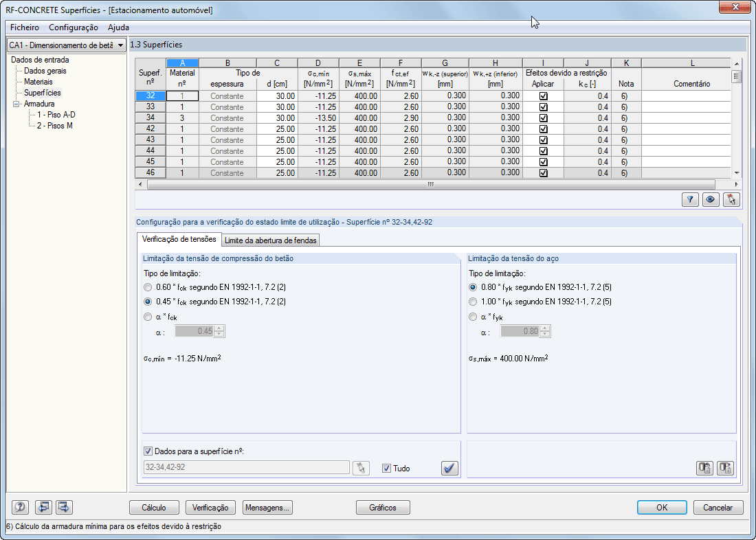
Task: Click the table horizontal scrollbar thumb
Action: (431, 184)
